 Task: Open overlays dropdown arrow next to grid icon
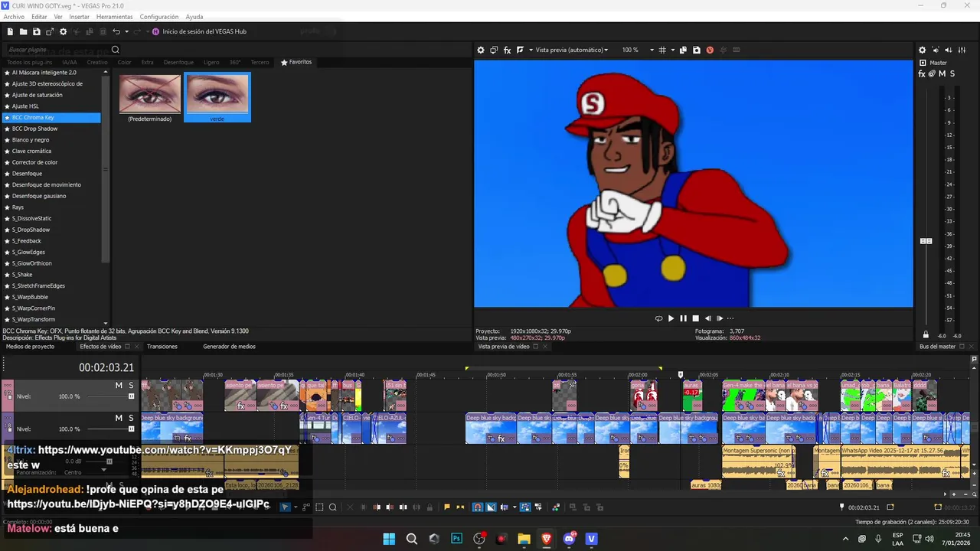tap(671, 50)
